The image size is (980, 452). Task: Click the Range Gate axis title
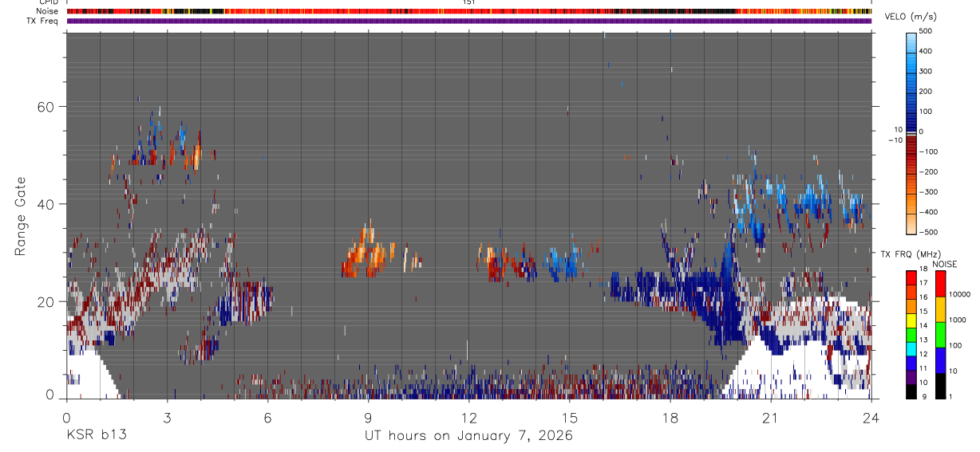click(20, 215)
